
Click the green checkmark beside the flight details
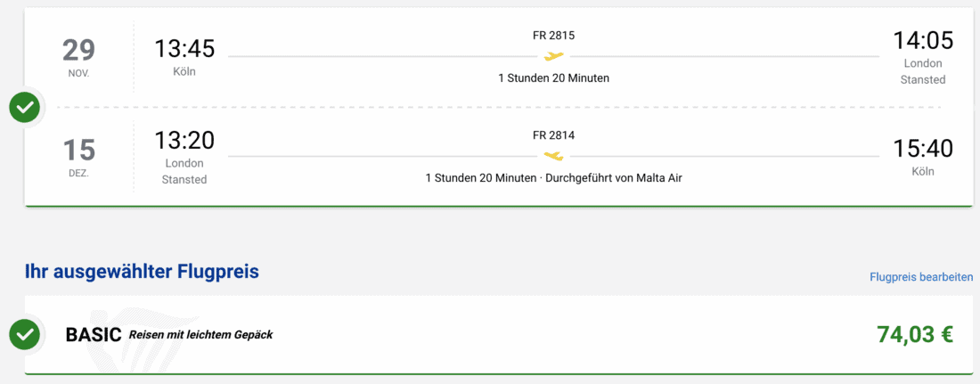(25, 108)
